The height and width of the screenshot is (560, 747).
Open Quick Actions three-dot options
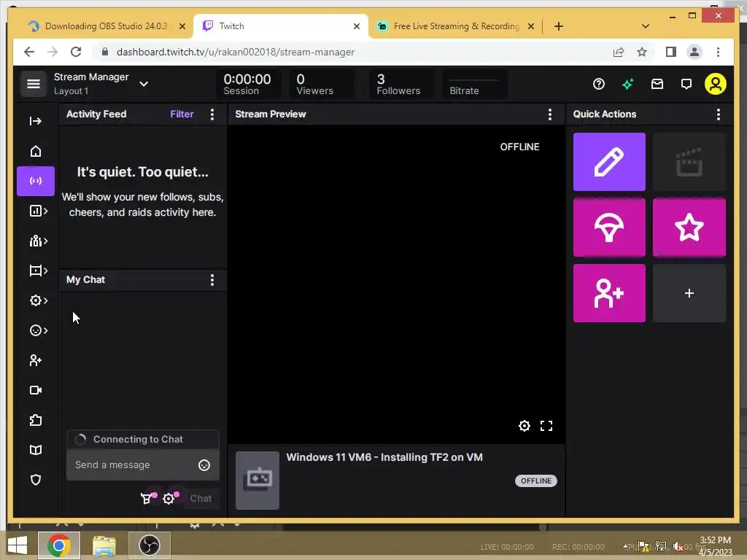click(719, 114)
